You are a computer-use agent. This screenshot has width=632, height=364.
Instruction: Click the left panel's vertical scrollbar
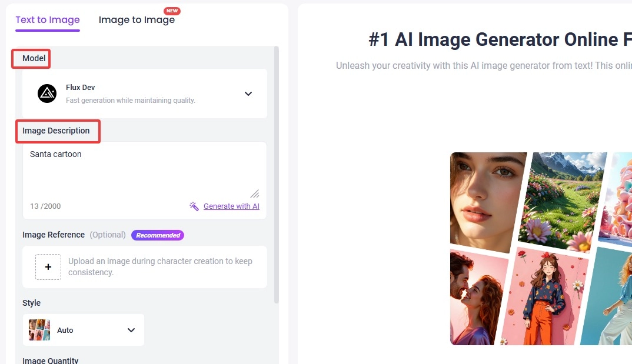click(x=277, y=176)
